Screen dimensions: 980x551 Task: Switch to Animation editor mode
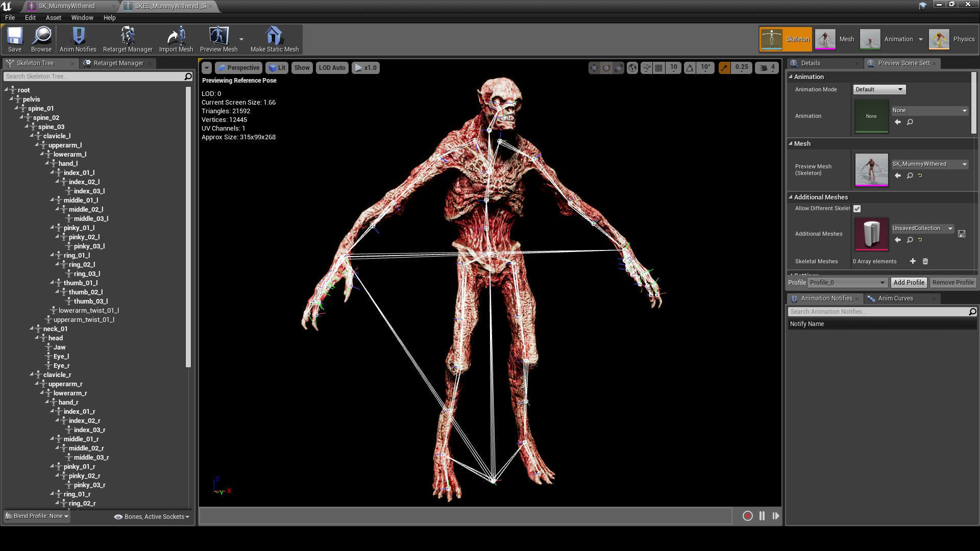888,39
